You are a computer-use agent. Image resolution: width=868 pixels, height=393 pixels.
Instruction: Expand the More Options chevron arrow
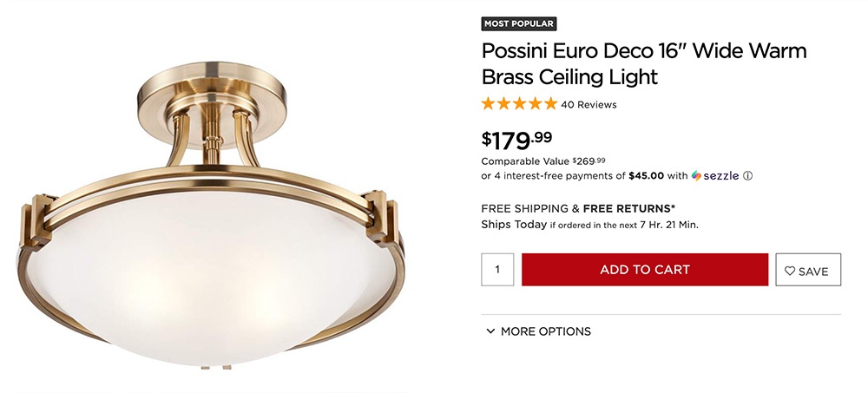coord(490,331)
